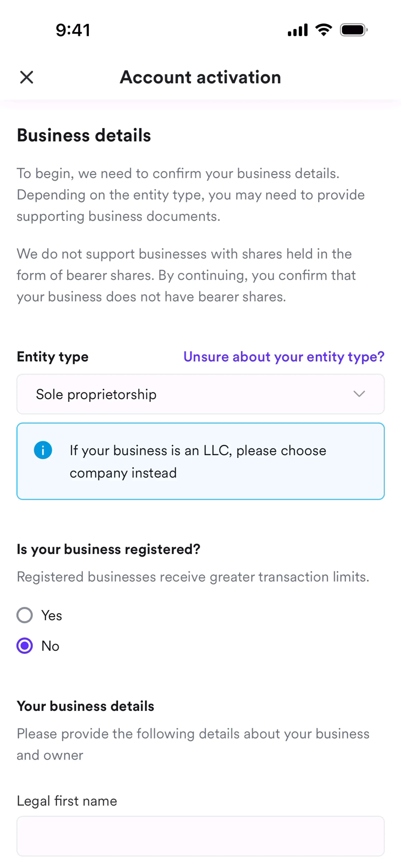This screenshot has width=401, height=868.
Task: Tap the Account activation header title
Action: click(x=200, y=77)
